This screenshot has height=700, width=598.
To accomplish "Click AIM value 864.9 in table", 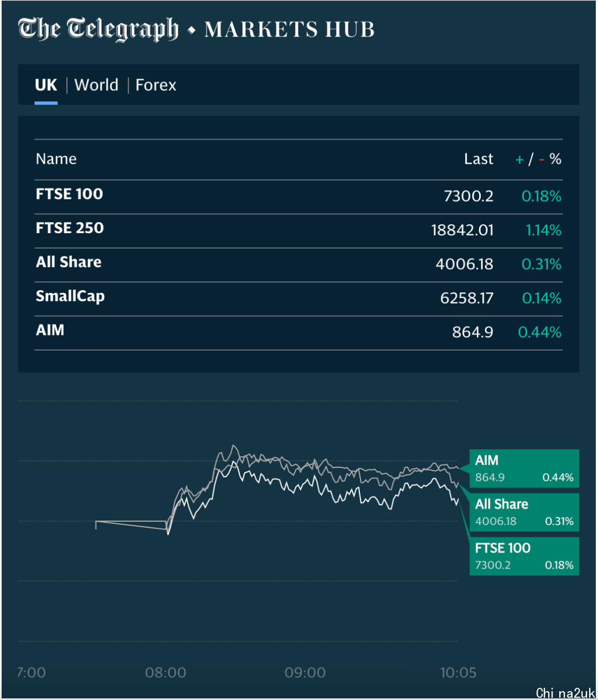I will tap(472, 332).
